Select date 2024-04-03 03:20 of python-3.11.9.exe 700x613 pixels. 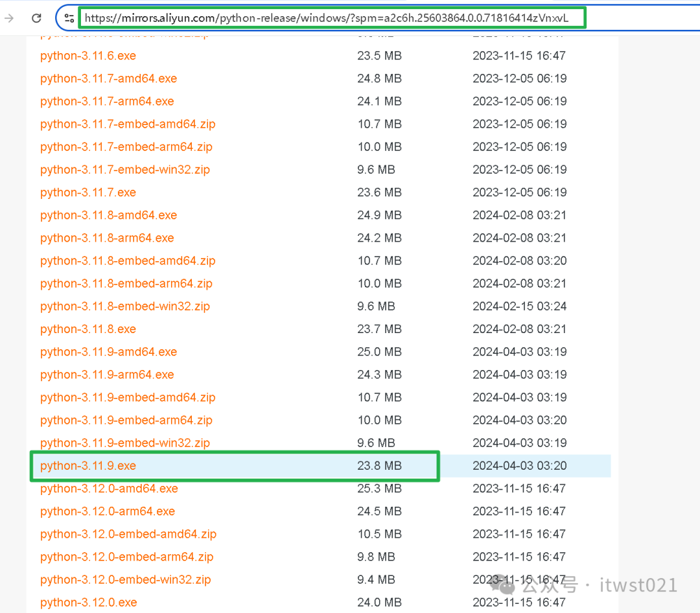pos(520,466)
